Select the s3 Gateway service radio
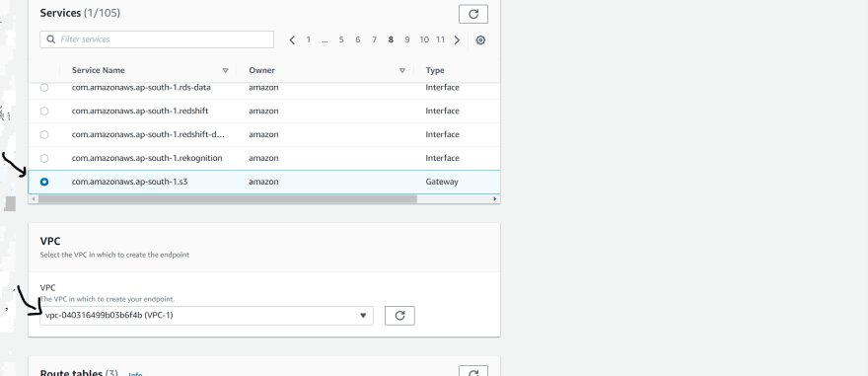868x376 pixels. pos(44,182)
